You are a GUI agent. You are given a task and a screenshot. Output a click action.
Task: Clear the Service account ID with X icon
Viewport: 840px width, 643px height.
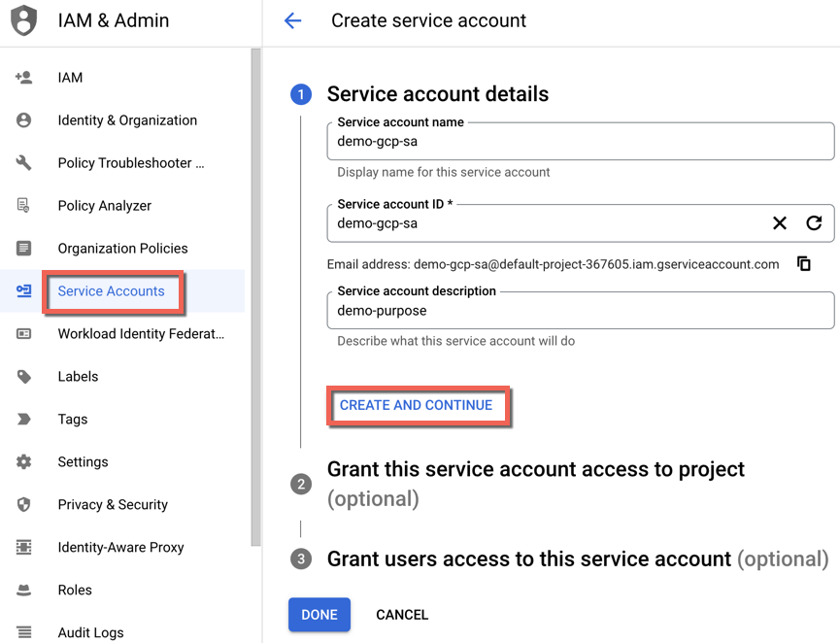(780, 222)
